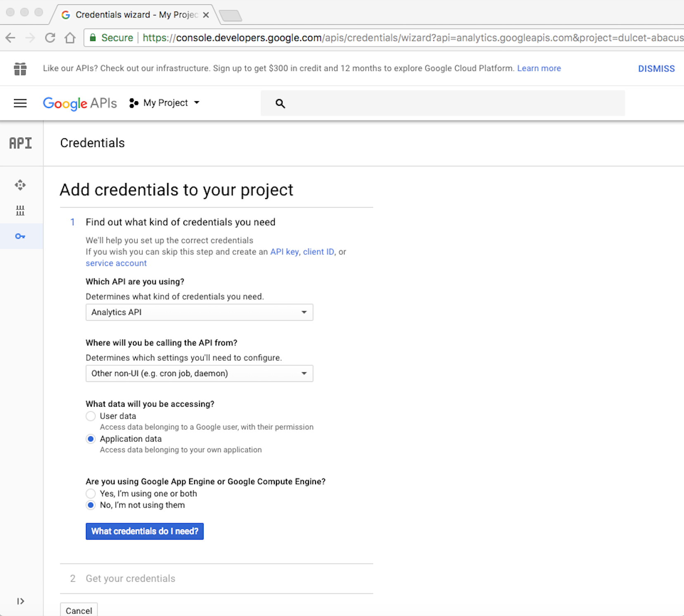Dismiss the promotional banner

tap(656, 69)
